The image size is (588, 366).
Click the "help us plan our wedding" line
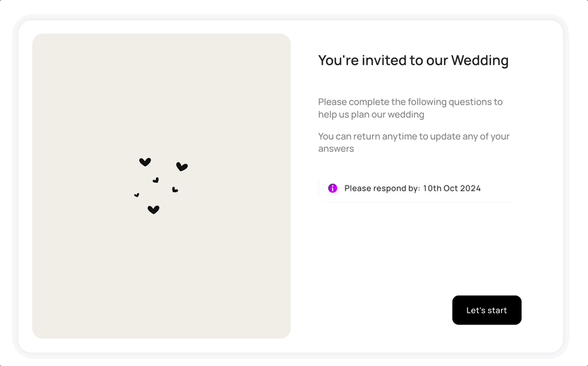pos(371,114)
